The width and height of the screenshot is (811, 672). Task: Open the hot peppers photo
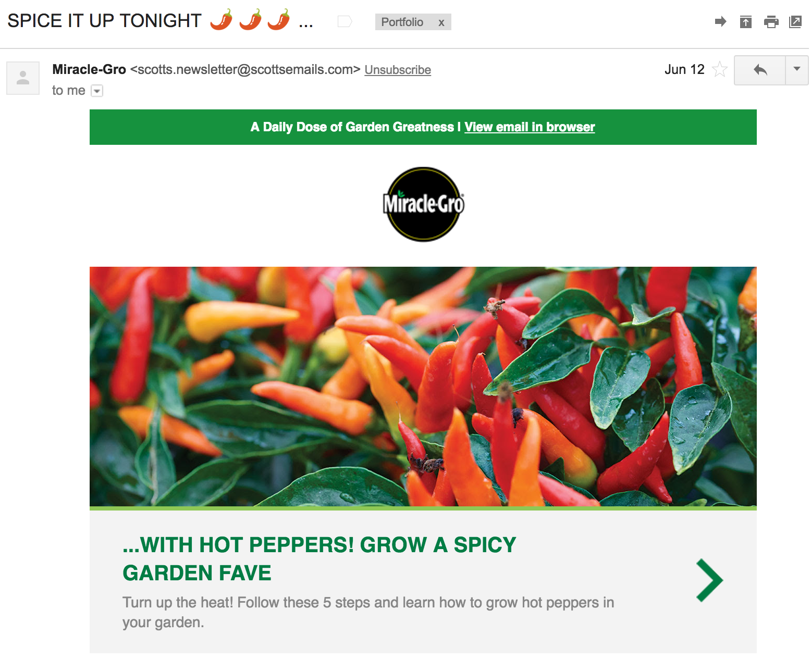tap(423, 387)
